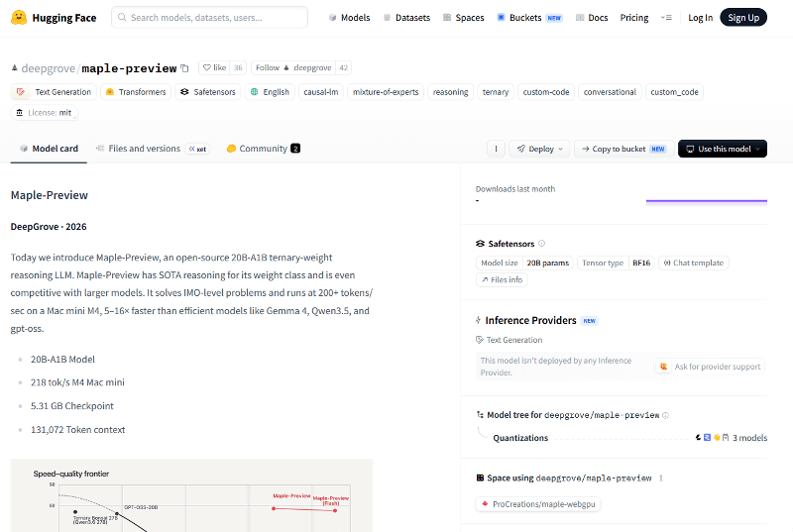Open the deepgrove organization link
This screenshot has width=793, height=532.
click(x=48, y=68)
